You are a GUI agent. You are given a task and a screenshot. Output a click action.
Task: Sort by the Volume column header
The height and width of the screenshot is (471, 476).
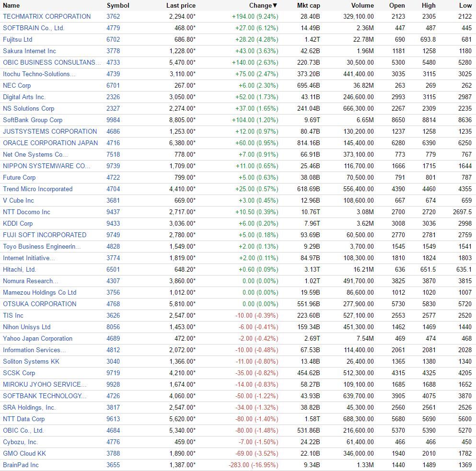click(x=362, y=5)
